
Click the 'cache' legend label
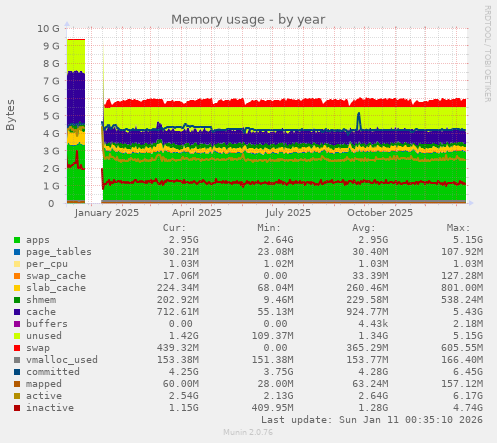point(41,312)
